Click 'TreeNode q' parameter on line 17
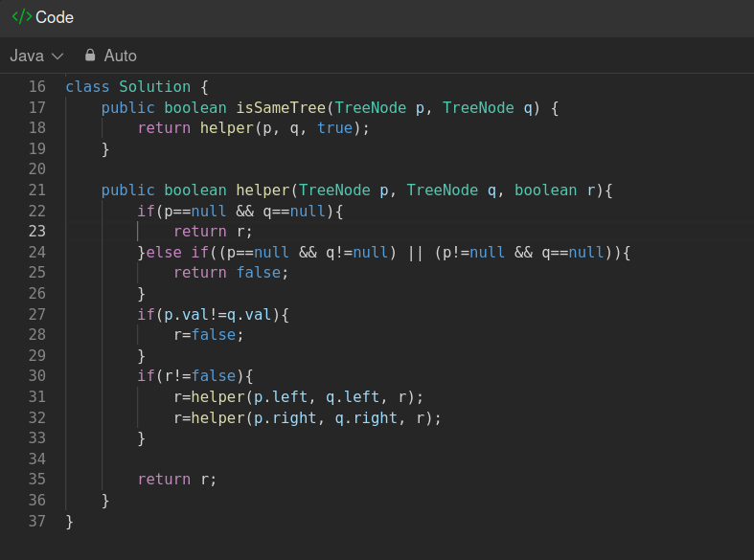 point(488,107)
